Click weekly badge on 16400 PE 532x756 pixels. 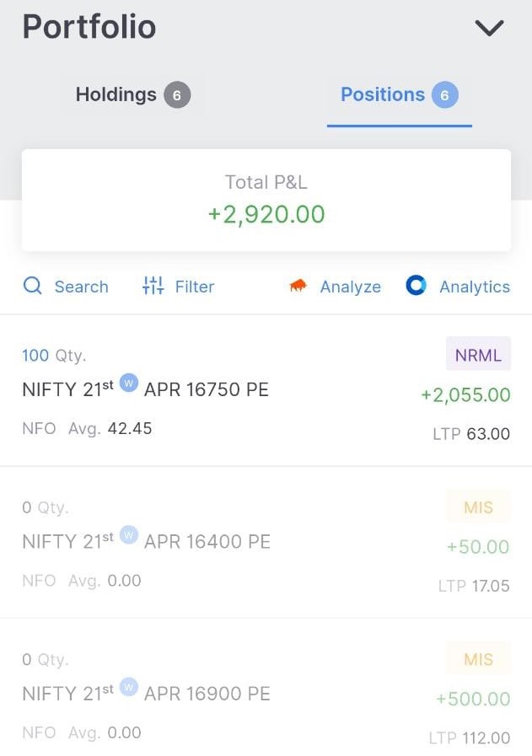point(128,534)
